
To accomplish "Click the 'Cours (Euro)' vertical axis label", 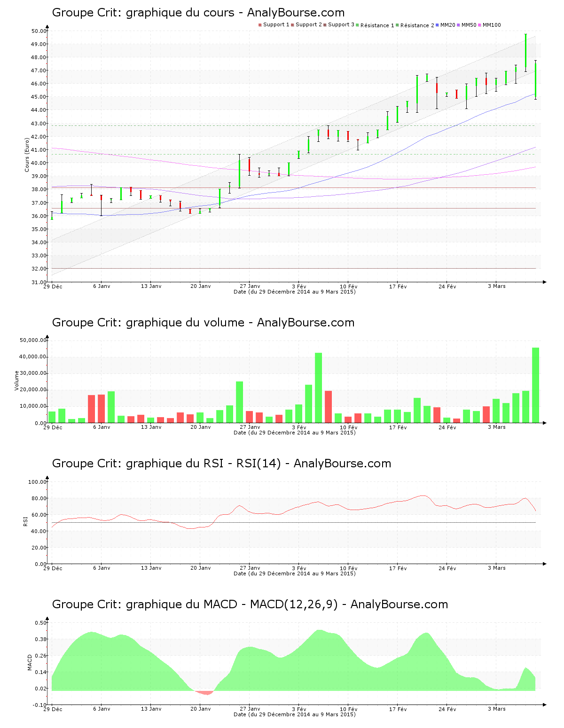I will point(27,155).
